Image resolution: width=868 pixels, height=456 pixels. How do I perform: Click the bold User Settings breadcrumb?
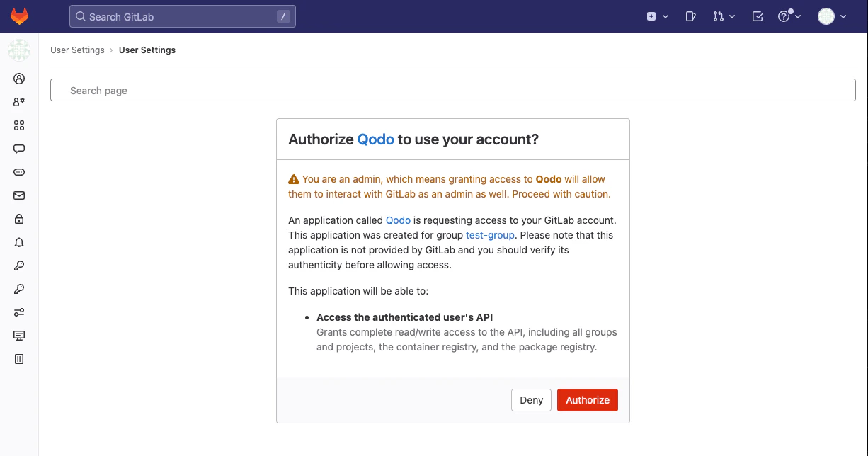point(147,50)
